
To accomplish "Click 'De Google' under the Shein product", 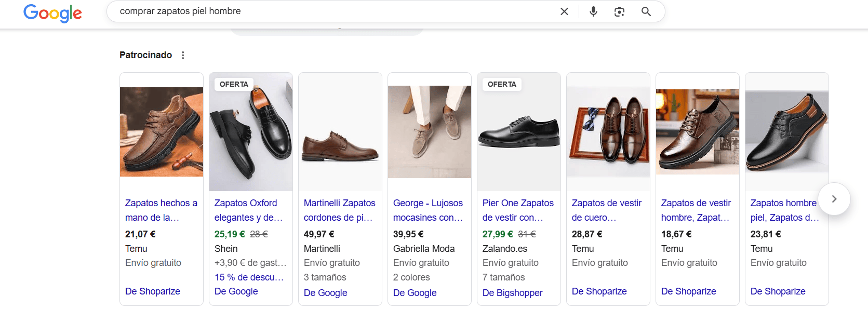I will [x=236, y=291].
